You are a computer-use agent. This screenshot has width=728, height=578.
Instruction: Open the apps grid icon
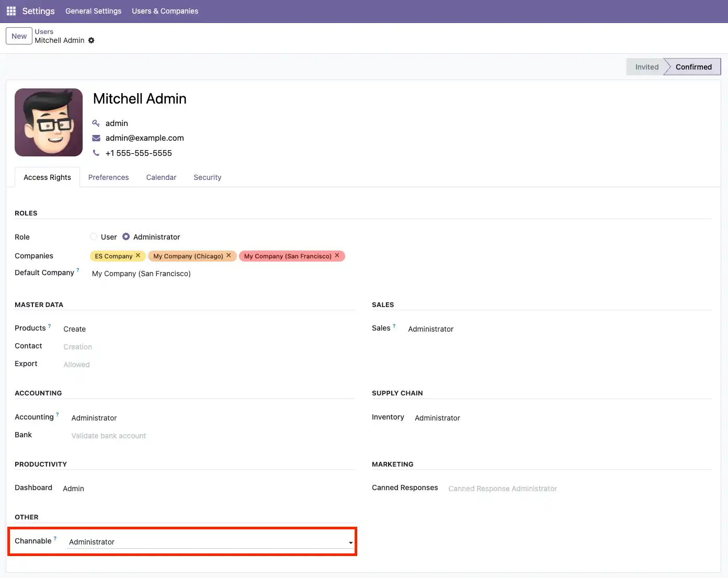[x=10, y=10]
